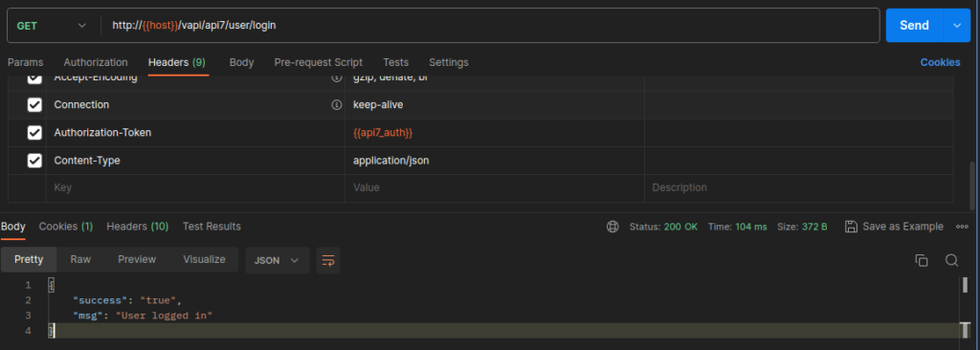The image size is (980, 350).
Task: Click Save as Example
Action: (x=894, y=227)
